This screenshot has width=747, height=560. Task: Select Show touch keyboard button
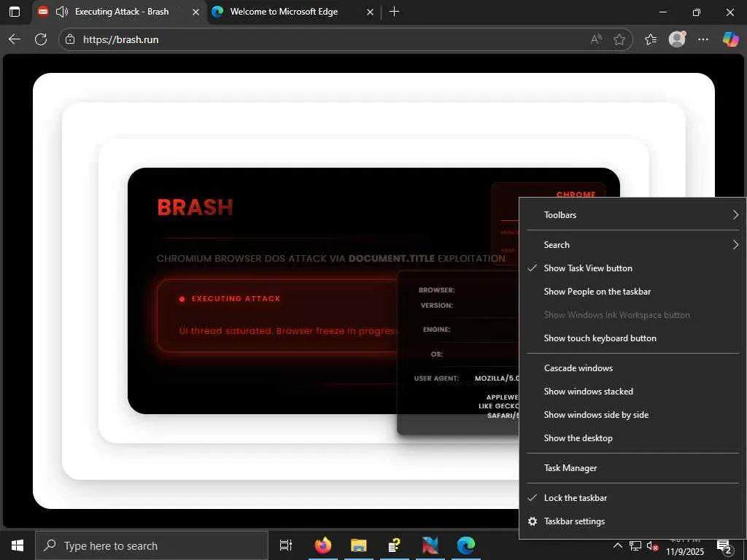pos(632,338)
